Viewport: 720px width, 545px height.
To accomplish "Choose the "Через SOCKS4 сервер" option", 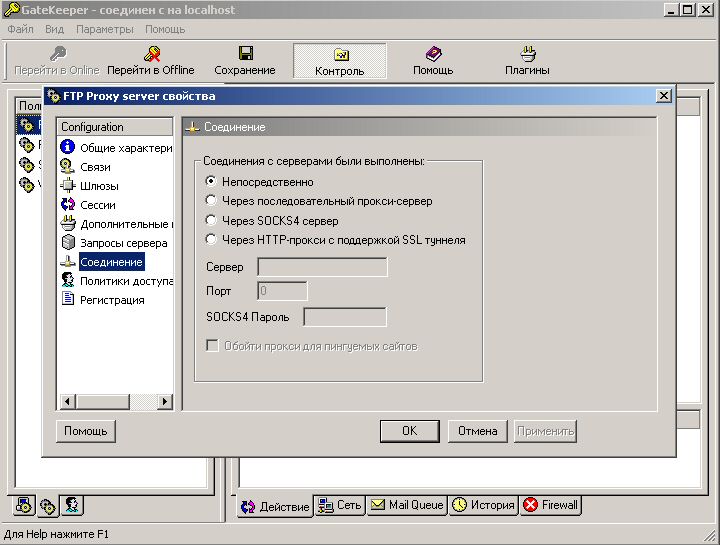I will coord(211,220).
